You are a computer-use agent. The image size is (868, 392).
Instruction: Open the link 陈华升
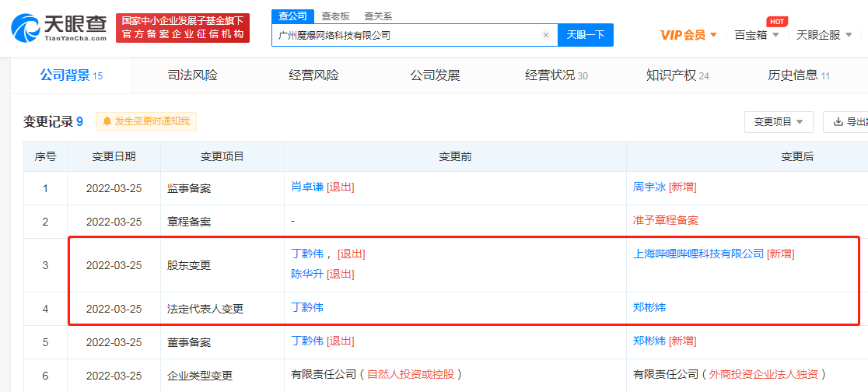pos(307,274)
